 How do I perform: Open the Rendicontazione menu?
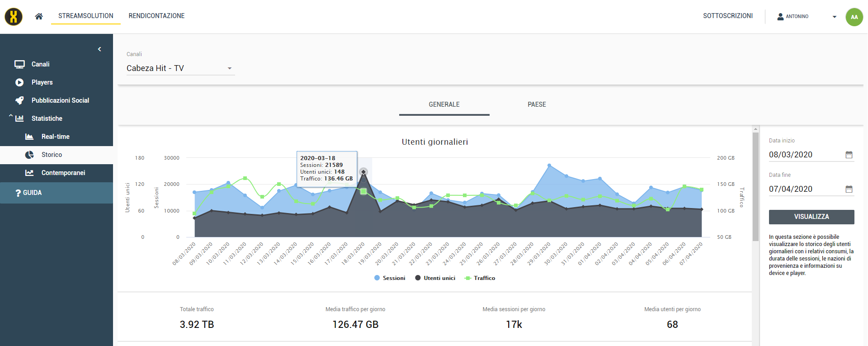click(156, 16)
